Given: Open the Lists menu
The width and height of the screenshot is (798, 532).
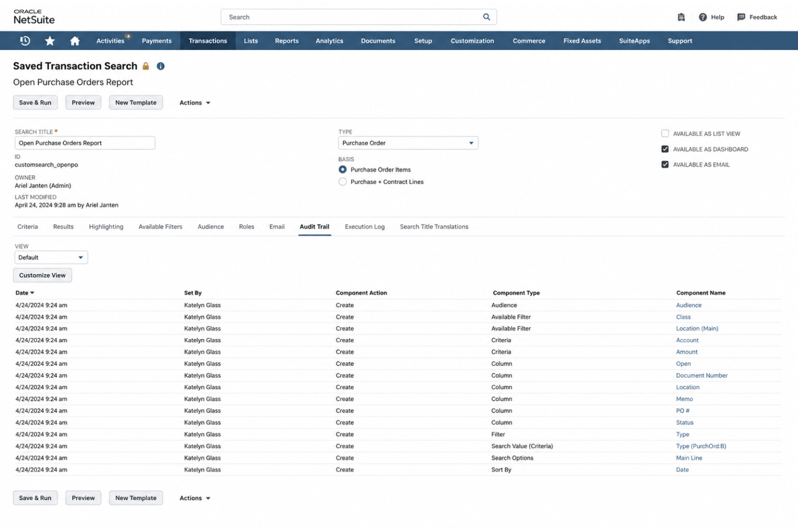Looking at the screenshot, I should point(251,40).
